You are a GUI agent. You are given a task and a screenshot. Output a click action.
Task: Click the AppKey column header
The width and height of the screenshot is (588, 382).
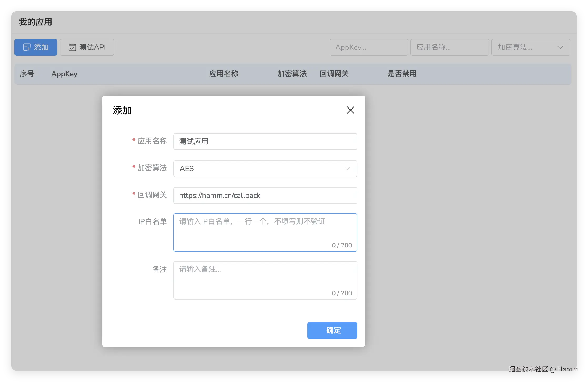click(64, 74)
